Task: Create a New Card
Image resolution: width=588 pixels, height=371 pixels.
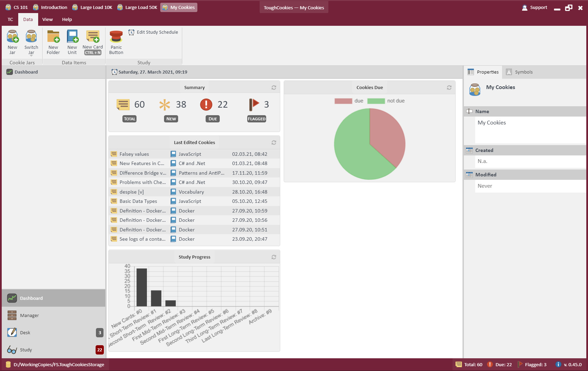Action: pos(92,42)
